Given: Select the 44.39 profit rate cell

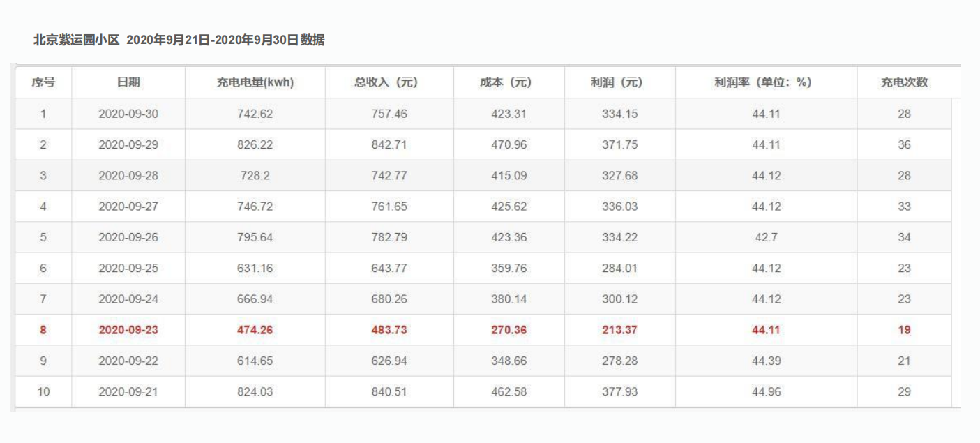Looking at the screenshot, I should (766, 361).
